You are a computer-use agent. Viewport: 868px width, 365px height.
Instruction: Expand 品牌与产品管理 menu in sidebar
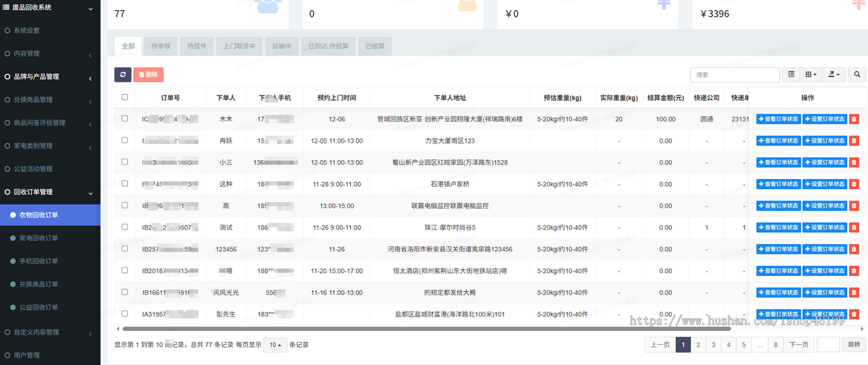tap(50, 77)
